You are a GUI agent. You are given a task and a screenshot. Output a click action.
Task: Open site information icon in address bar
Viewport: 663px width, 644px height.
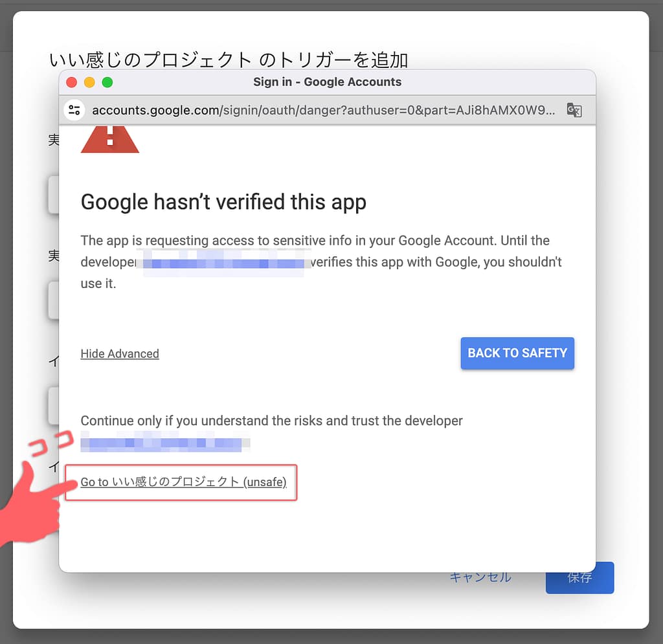(74, 110)
